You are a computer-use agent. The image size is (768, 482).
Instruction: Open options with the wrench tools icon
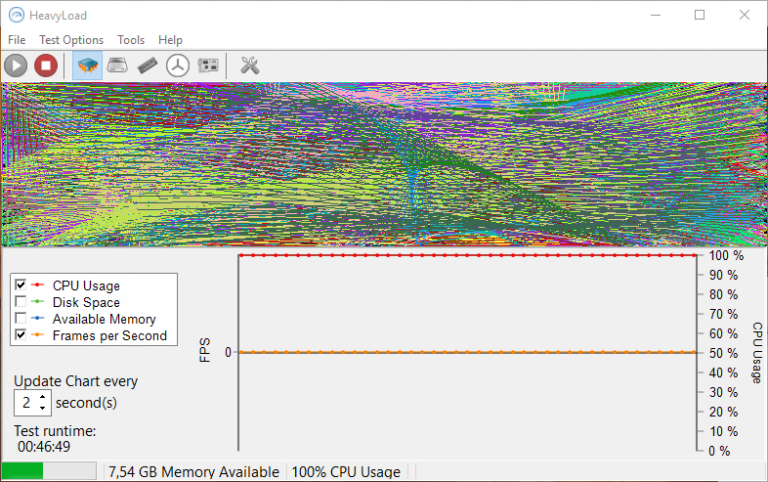(250, 66)
